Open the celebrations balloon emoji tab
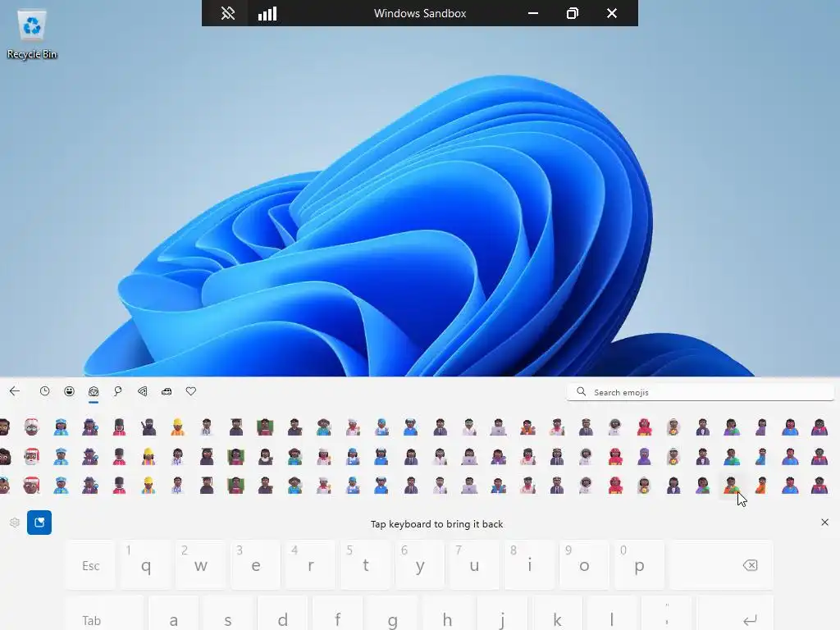The width and height of the screenshot is (840, 630). [x=118, y=391]
